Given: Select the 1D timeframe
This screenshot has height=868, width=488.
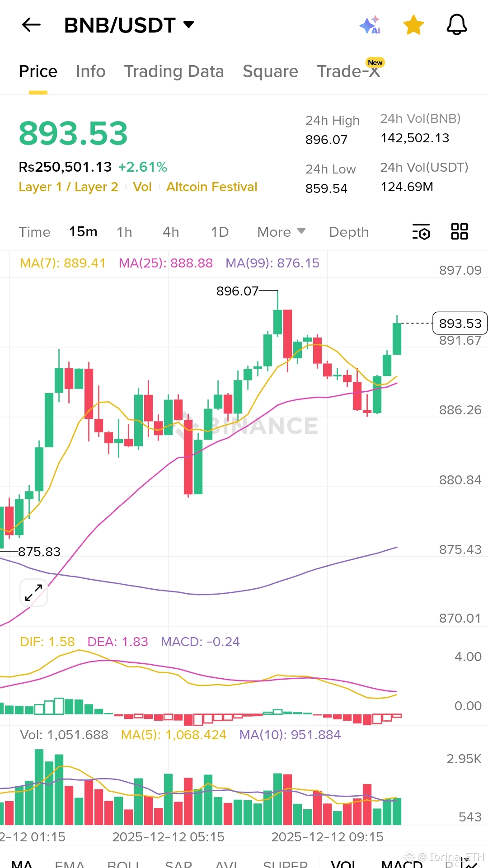Looking at the screenshot, I should 220,232.
